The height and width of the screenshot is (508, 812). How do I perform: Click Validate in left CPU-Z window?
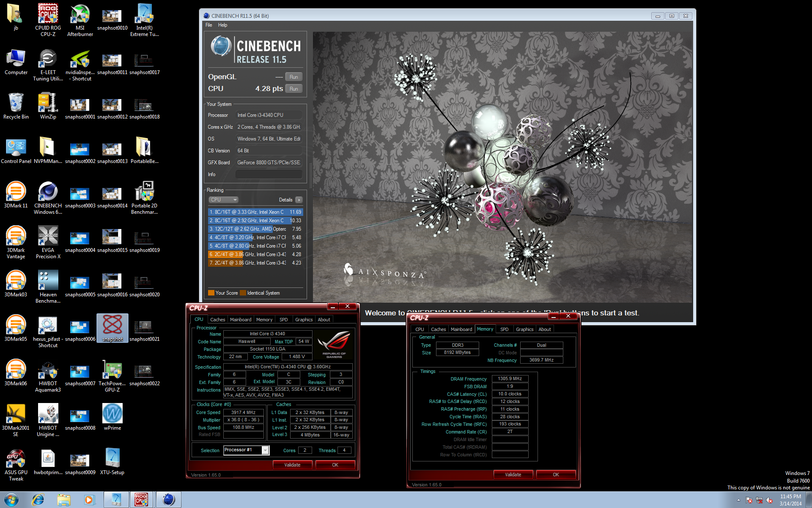292,465
